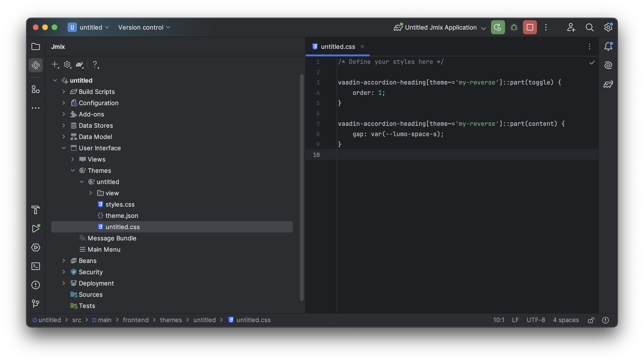Open the Problems tool window
Screen dimensions: 644x362
pos(35,285)
